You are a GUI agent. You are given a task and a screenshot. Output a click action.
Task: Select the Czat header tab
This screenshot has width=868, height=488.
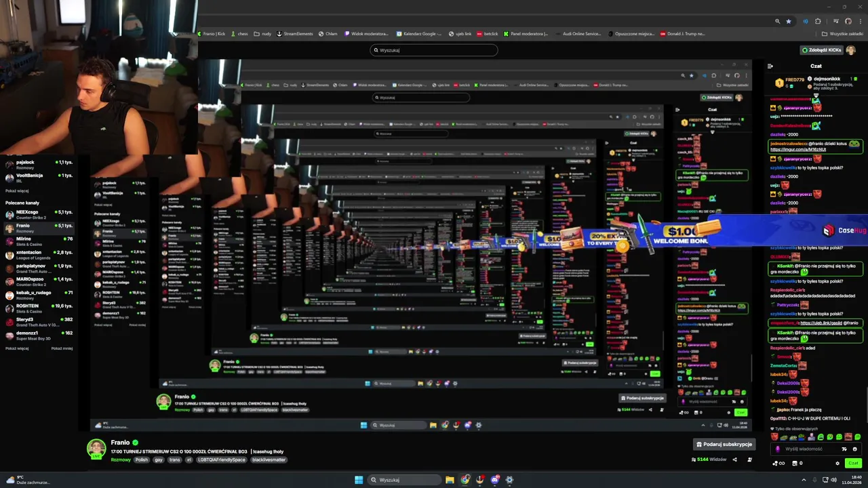[816, 66]
